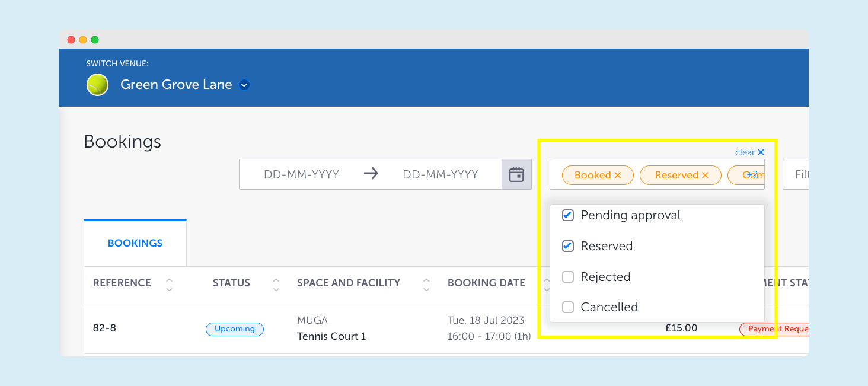
Task: Click the £15.00 price value
Action: (x=681, y=328)
